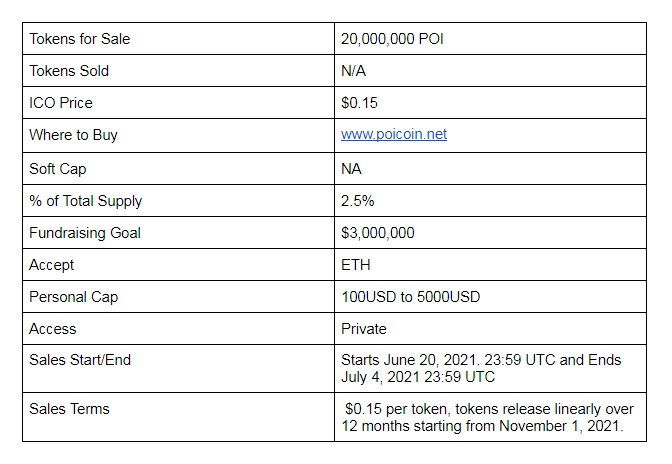Open the www.poicoin.net link
Screen dimensions: 672x464
tap(394, 134)
